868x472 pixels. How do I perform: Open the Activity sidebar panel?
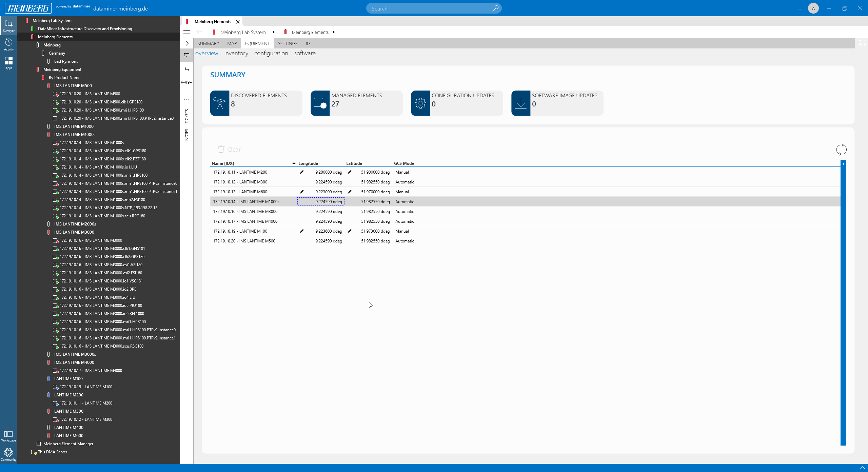8,44
